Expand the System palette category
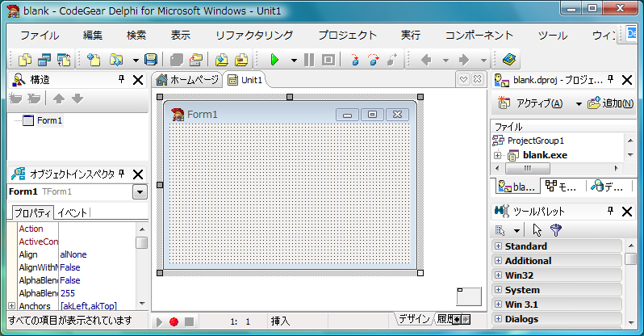The height and width of the screenshot is (336, 644). coord(498,289)
